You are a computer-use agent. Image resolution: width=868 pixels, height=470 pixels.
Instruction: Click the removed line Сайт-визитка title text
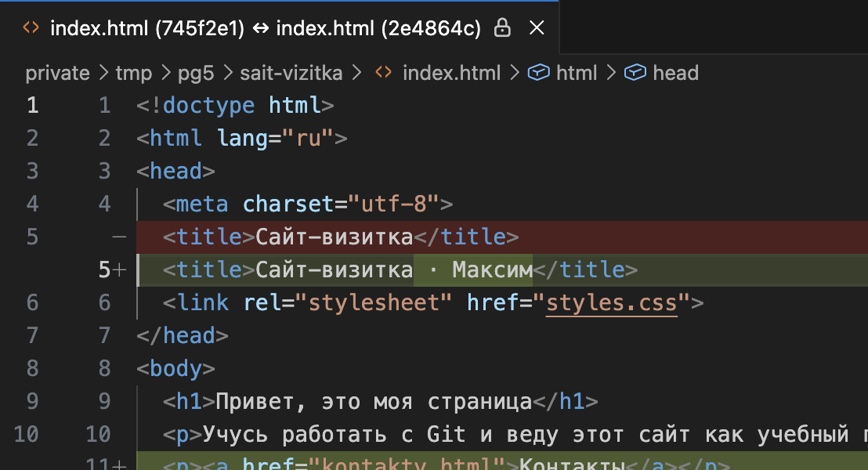click(x=335, y=237)
